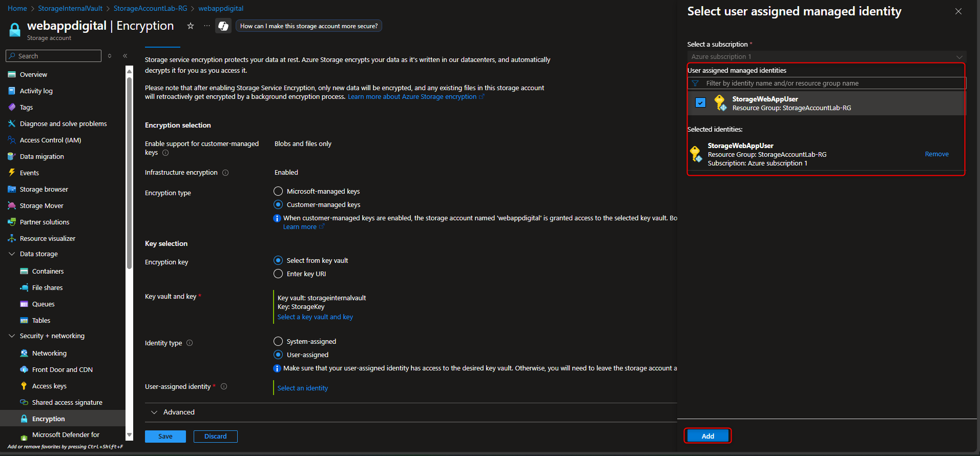
Task: Select Customer-managed keys radio button
Action: 278,204
